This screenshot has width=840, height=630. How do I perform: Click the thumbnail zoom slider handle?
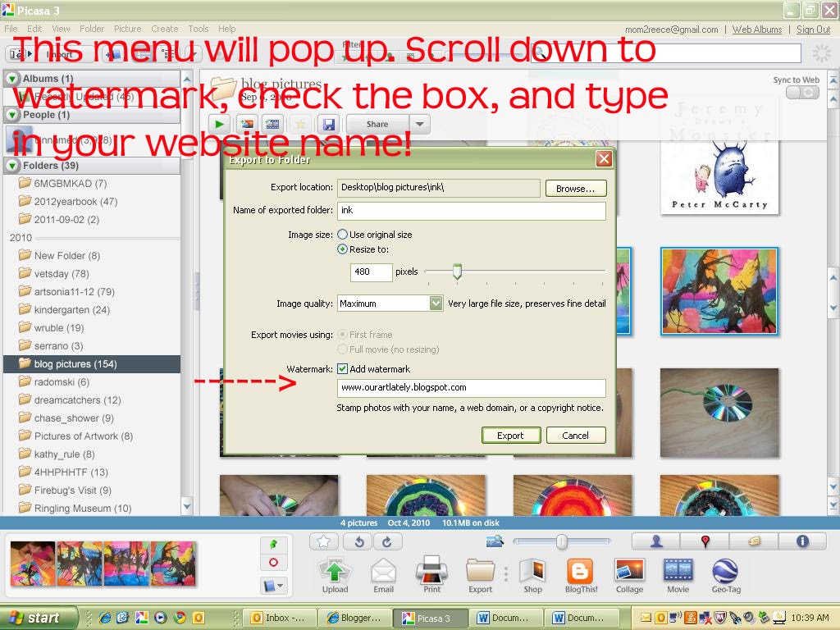[x=561, y=541]
